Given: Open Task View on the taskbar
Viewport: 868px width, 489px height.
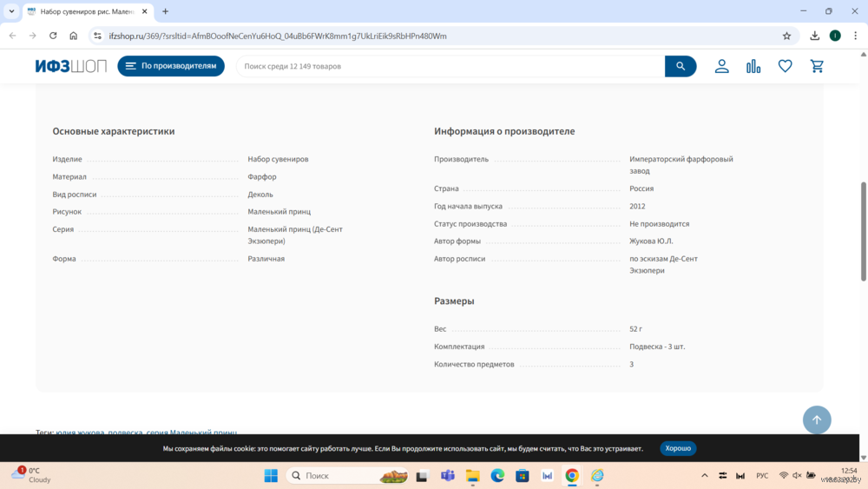Looking at the screenshot, I should (x=423, y=476).
